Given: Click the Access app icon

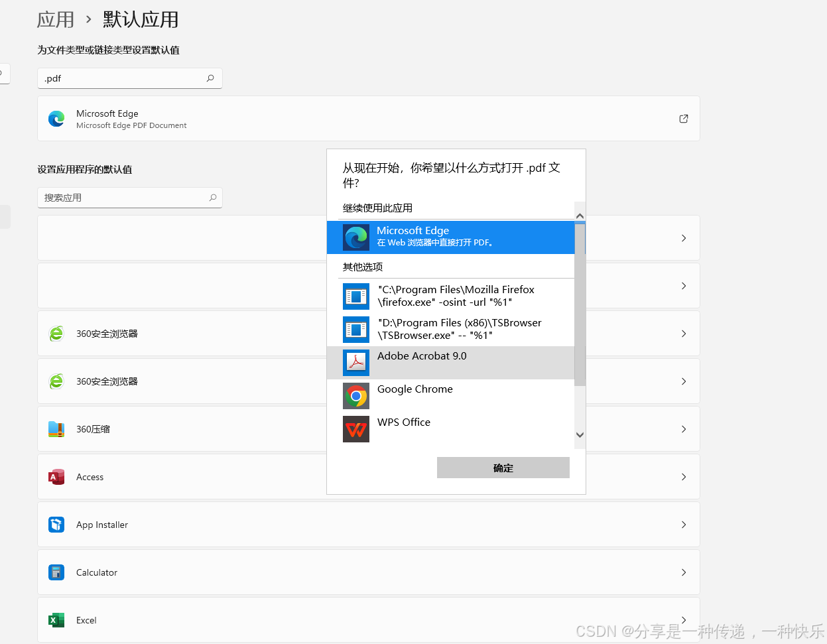Looking at the screenshot, I should 56,477.
